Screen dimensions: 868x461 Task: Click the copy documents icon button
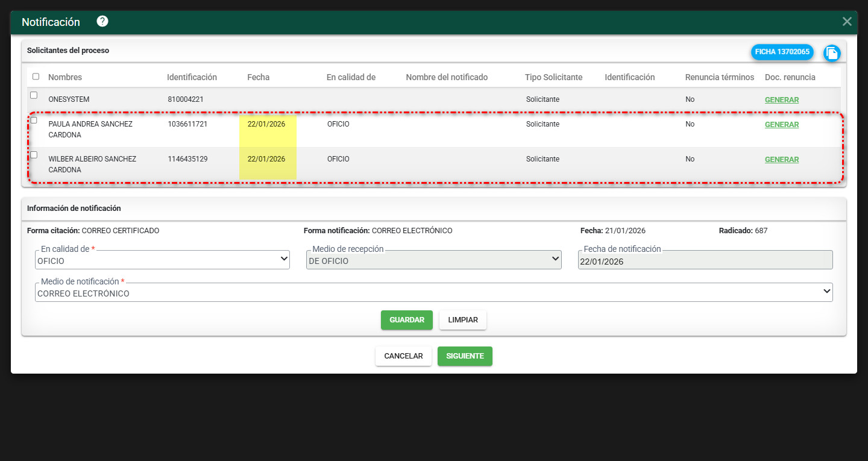coord(832,53)
